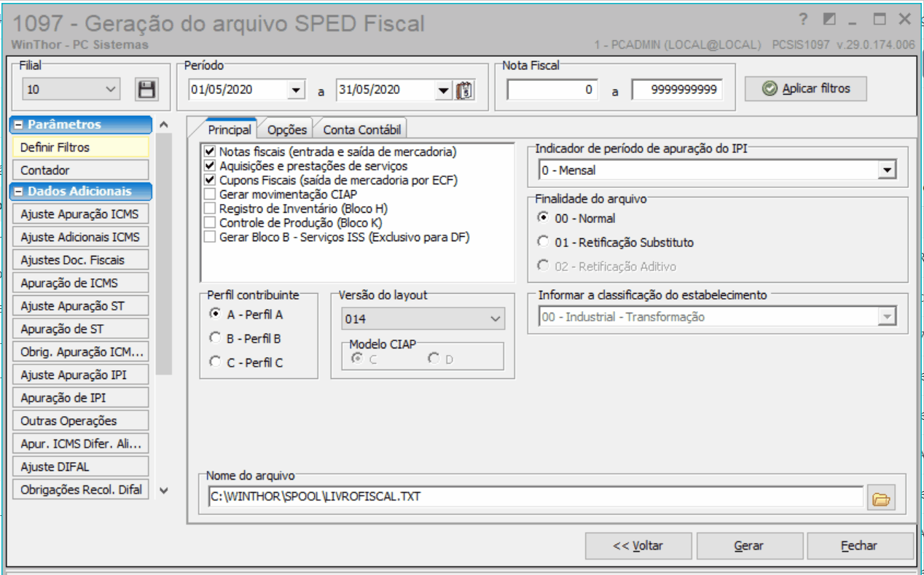Open the Filial dropdown showing 10

pyautogui.click(x=70, y=90)
